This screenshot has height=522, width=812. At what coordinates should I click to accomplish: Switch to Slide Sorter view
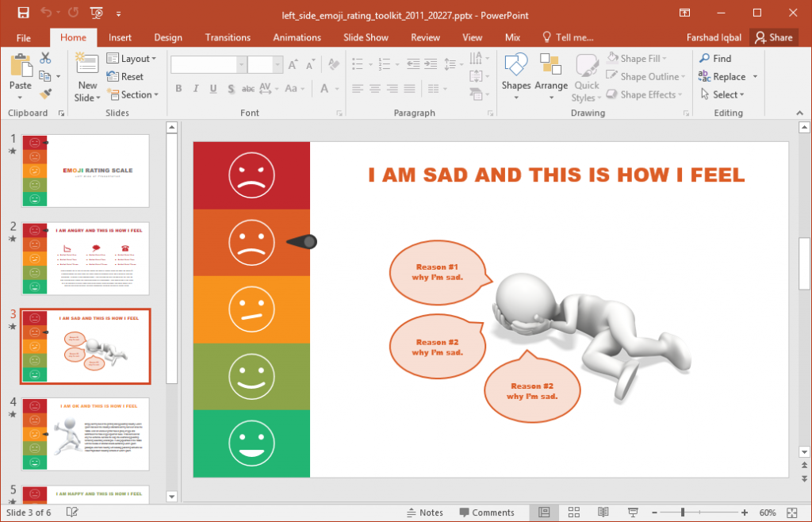coord(574,512)
